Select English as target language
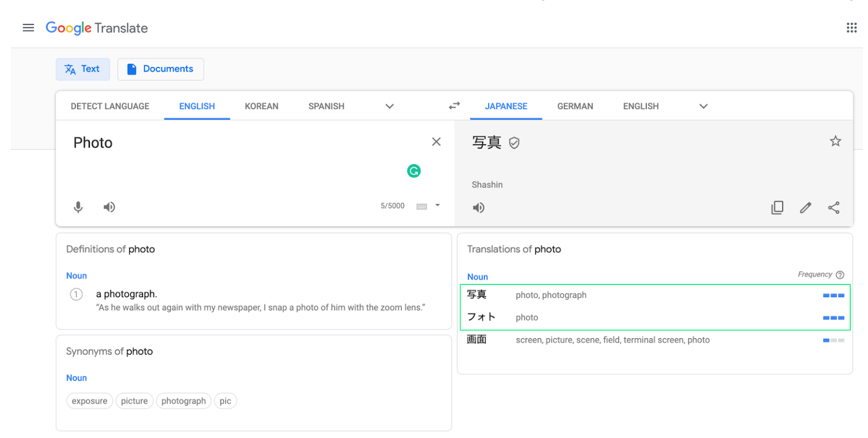This screenshot has height=438, width=868. click(x=641, y=106)
